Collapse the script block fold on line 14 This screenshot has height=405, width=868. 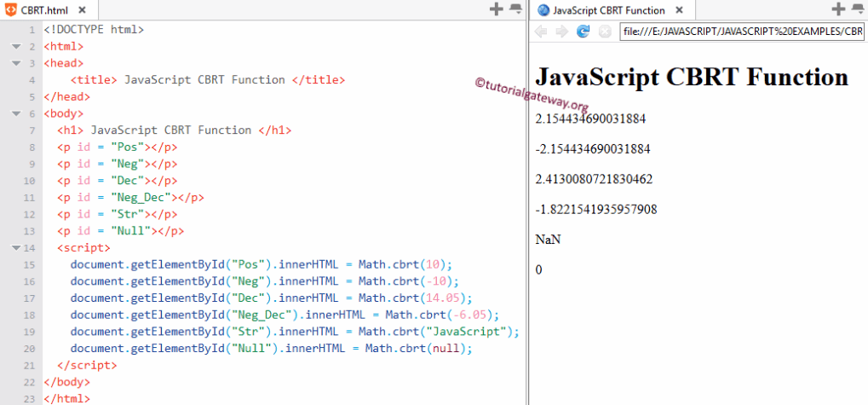[15, 247]
